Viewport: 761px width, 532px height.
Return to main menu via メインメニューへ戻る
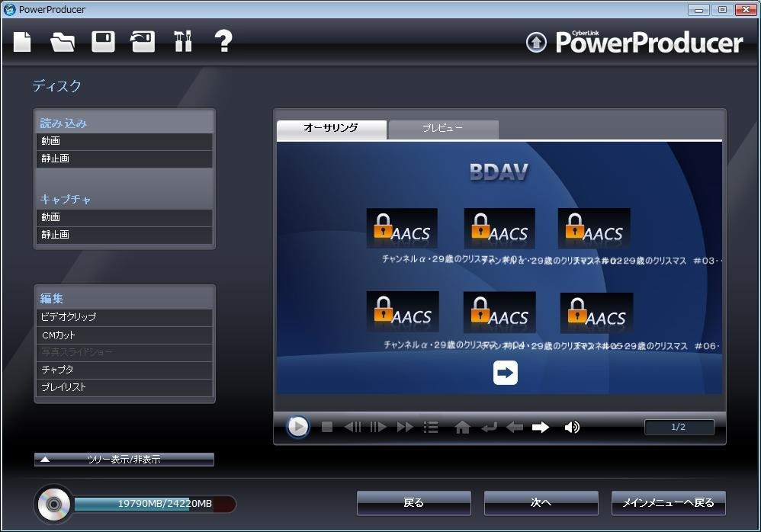click(x=668, y=502)
